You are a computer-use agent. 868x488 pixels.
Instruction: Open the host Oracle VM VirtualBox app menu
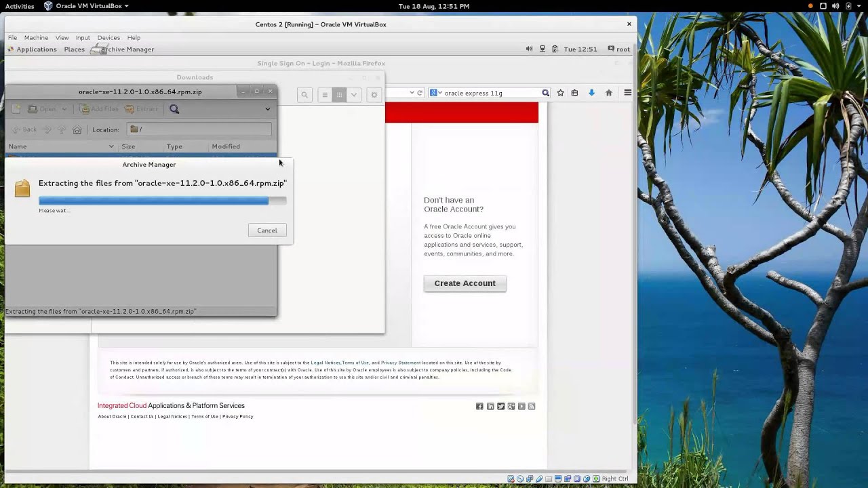point(86,6)
